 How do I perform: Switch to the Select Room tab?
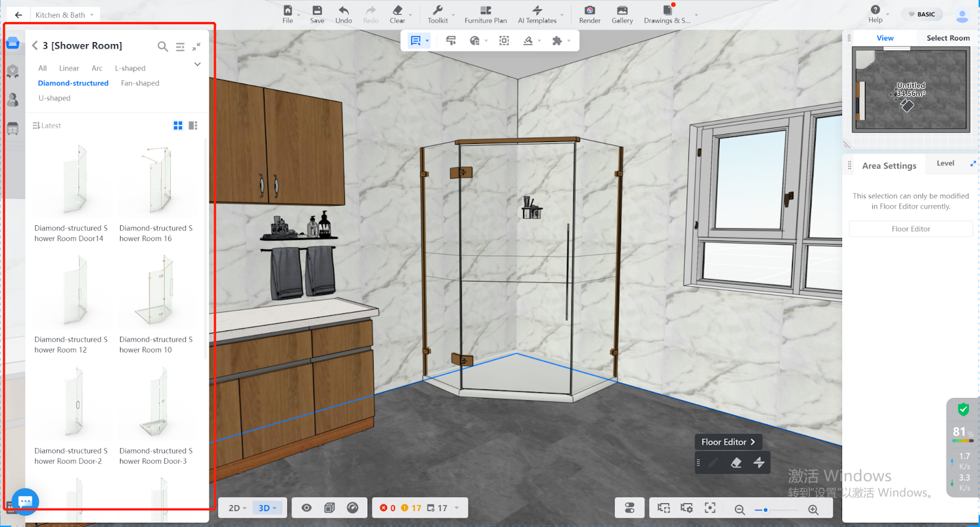pos(948,38)
